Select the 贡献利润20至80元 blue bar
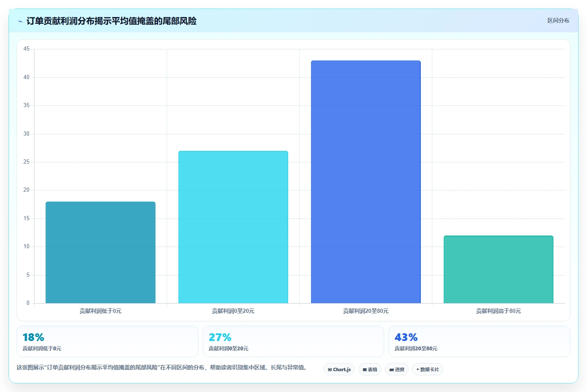Screen dimensions: 587x392 pyautogui.click(x=366, y=182)
